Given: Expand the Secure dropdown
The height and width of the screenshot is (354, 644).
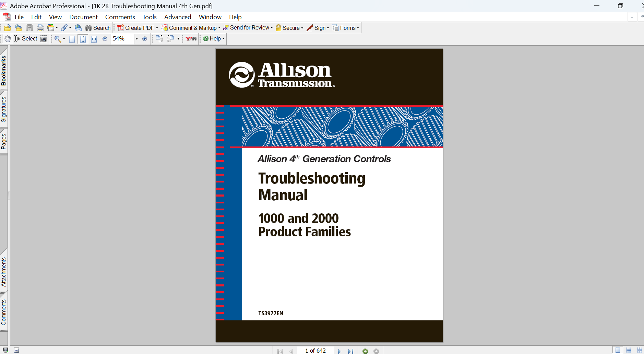Looking at the screenshot, I should [x=302, y=28].
